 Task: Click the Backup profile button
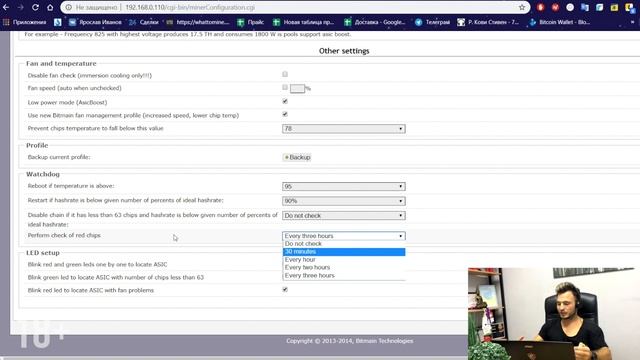pos(297,157)
